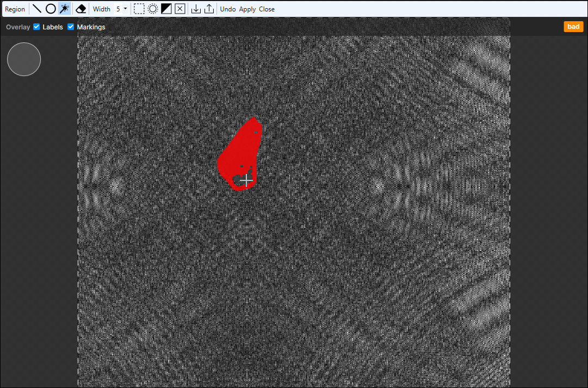Click the clear region X icon
This screenshot has height=388, width=588.
(180, 9)
